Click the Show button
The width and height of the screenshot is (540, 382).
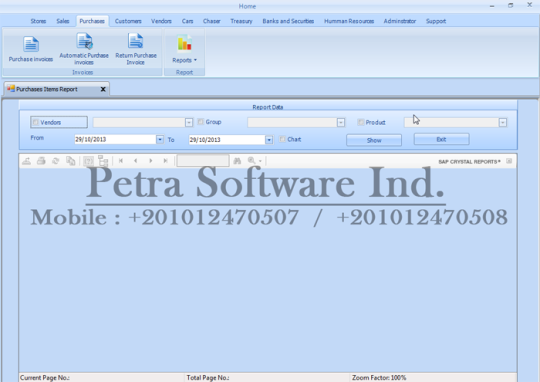point(374,140)
